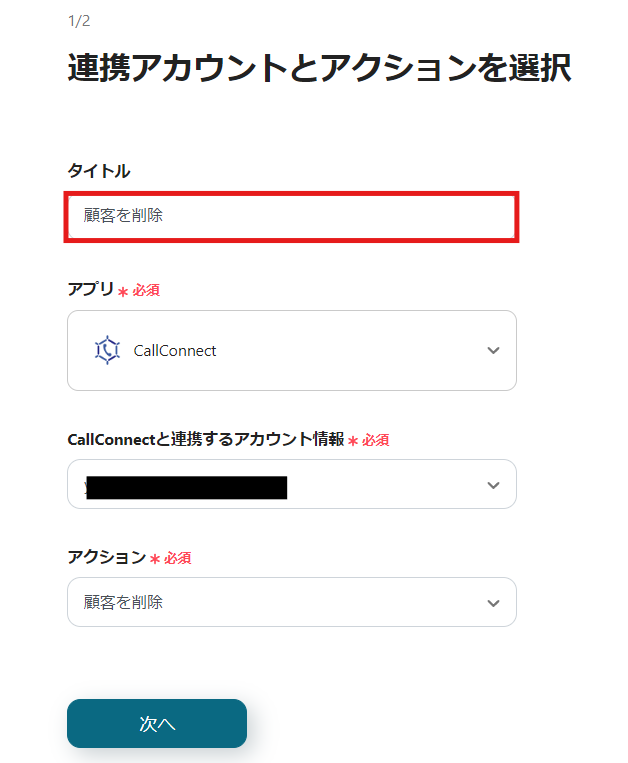Click the タイトル field label
Viewport: 628px width, 763px height.
click(99, 171)
